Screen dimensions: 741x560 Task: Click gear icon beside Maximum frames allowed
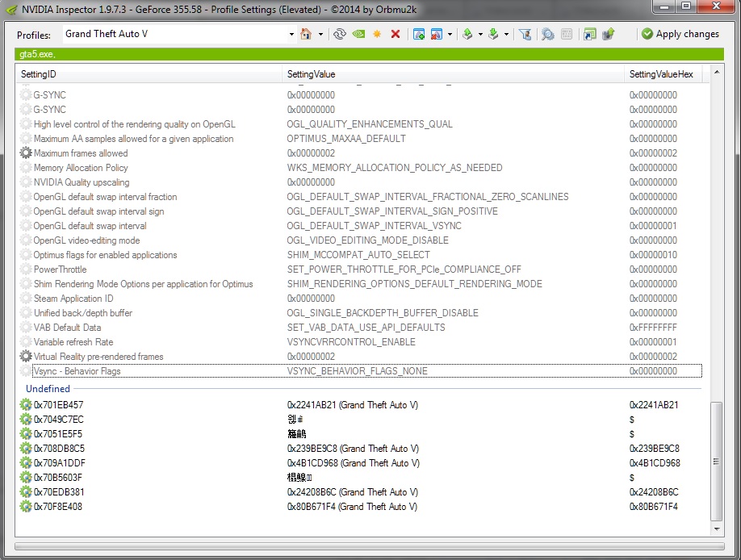(x=26, y=153)
